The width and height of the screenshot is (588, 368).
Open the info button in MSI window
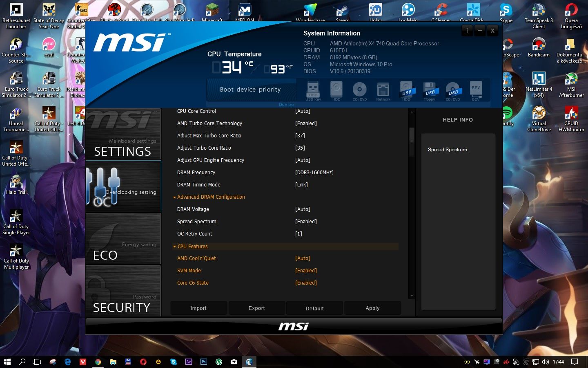(x=467, y=30)
